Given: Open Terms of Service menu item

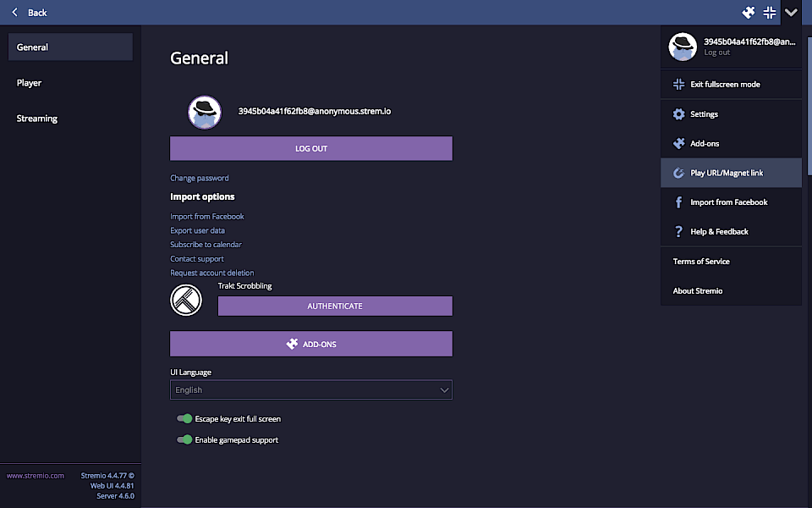Looking at the screenshot, I should 731,262.
